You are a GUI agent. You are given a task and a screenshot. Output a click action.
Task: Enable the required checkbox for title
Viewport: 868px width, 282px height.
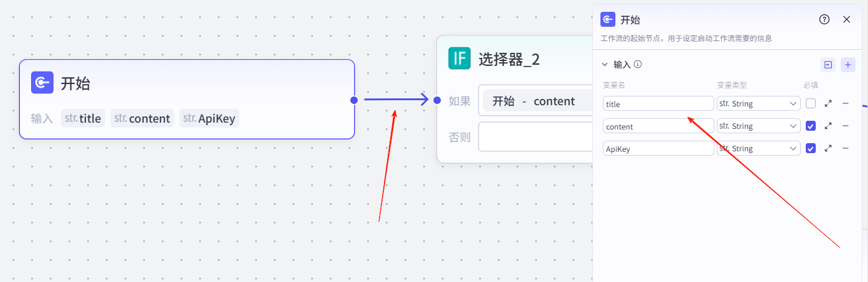click(811, 103)
